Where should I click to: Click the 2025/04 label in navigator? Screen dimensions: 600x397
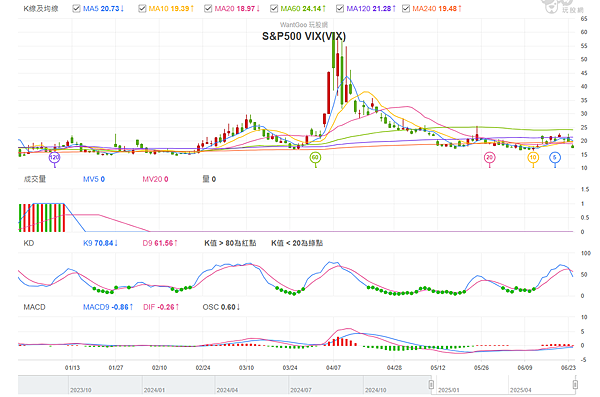point(520,390)
